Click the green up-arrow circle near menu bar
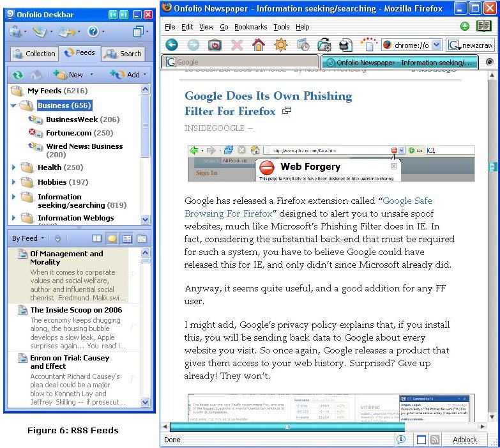Image resolution: width=500 pixels, height=448 pixels. [x=465, y=26]
